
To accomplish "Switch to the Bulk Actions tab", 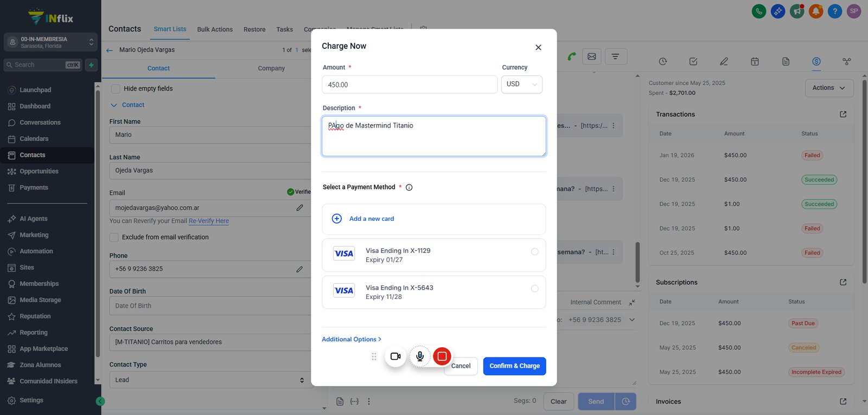I will (x=215, y=29).
